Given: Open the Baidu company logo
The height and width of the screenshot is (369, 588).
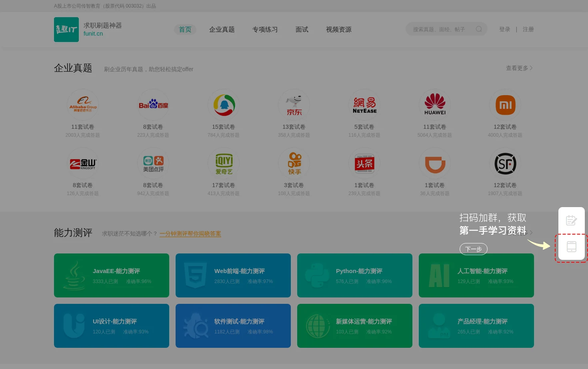Looking at the screenshot, I should click(153, 105).
